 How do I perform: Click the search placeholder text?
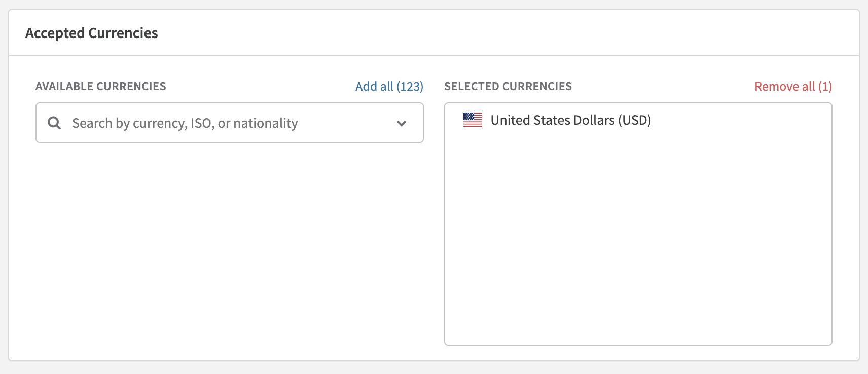185,123
